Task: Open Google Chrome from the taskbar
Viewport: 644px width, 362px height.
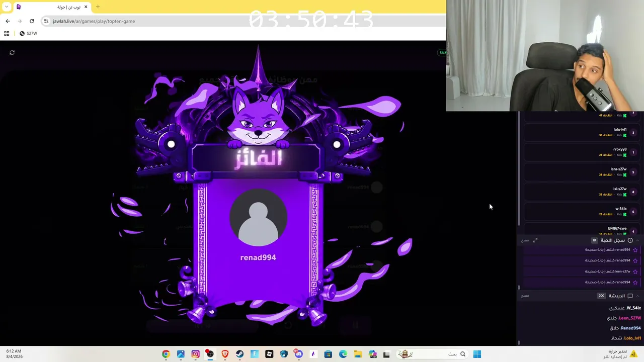Action: pyautogui.click(x=166, y=354)
